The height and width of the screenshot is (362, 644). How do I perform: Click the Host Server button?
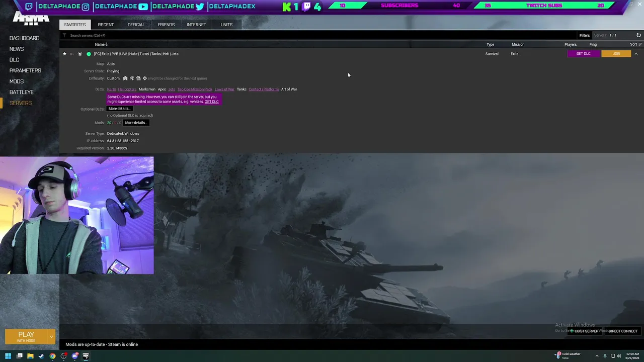584,331
